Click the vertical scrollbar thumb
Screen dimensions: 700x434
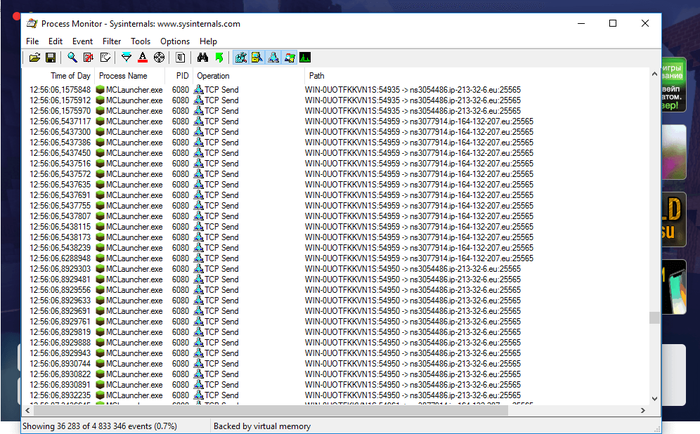pos(654,318)
